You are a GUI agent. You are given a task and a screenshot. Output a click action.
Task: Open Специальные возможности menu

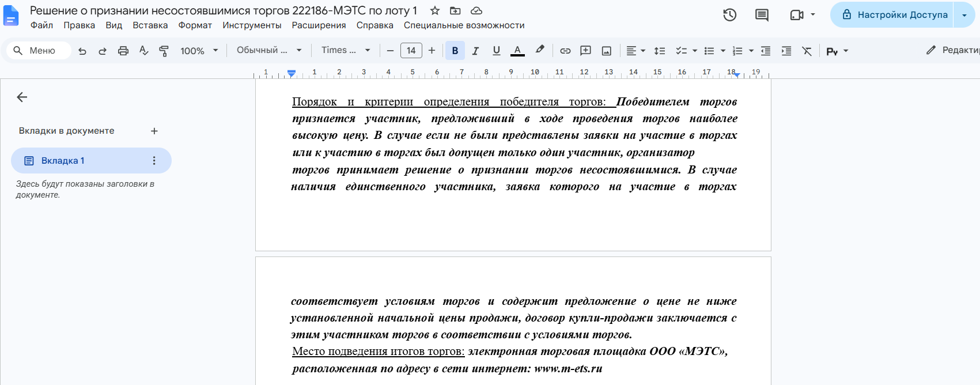tap(464, 25)
